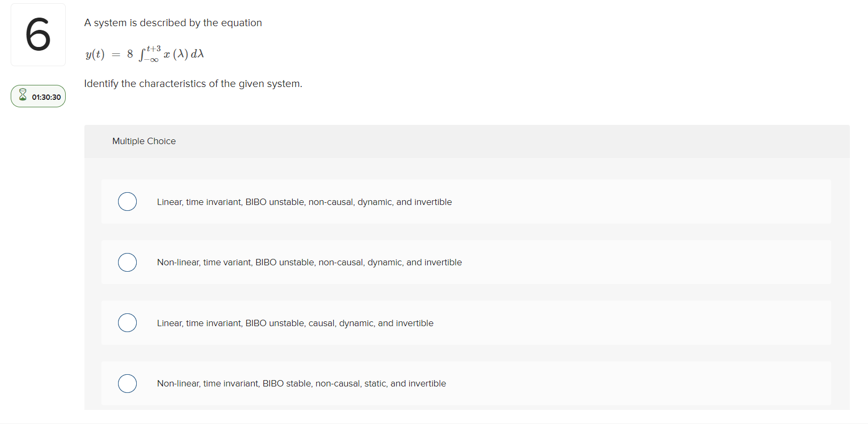Click the x(λ) integrand in the equation
Image resolution: width=868 pixels, height=426 pixels.
click(176, 54)
